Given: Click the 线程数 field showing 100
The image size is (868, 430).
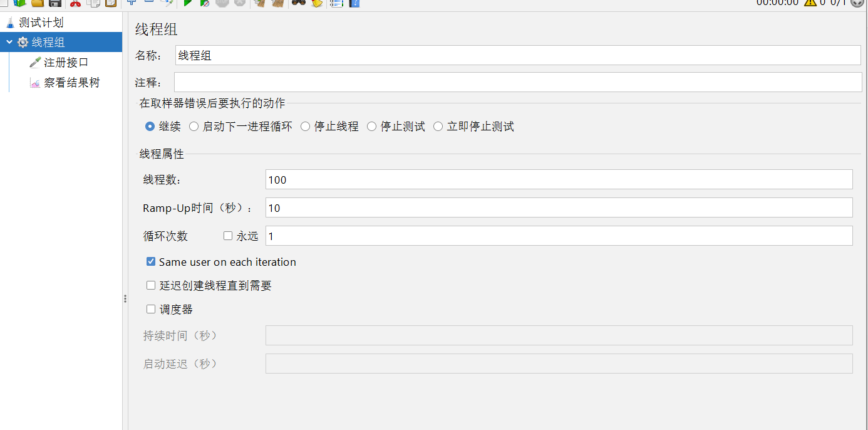Looking at the screenshot, I should pyautogui.click(x=559, y=179).
